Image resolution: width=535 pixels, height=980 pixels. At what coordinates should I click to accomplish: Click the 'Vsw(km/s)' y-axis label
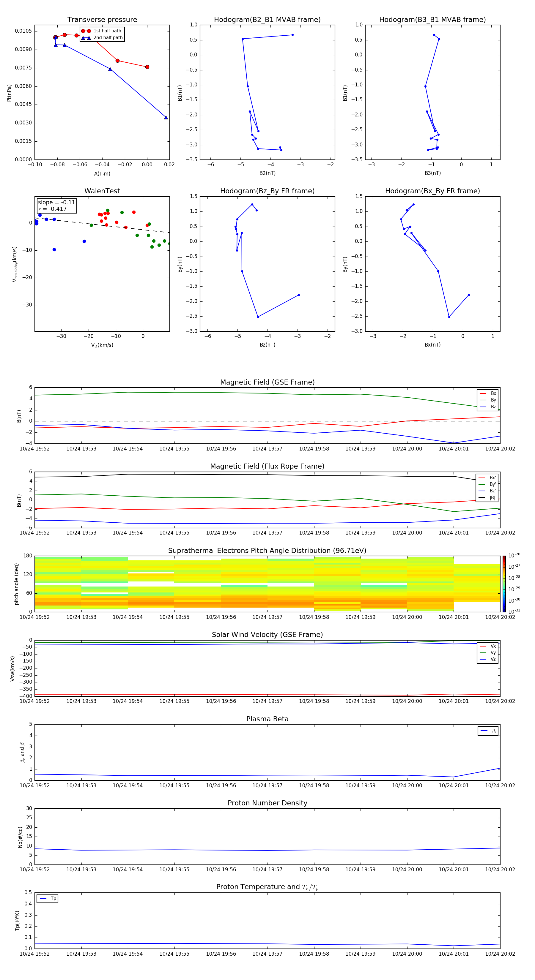[12, 668]
